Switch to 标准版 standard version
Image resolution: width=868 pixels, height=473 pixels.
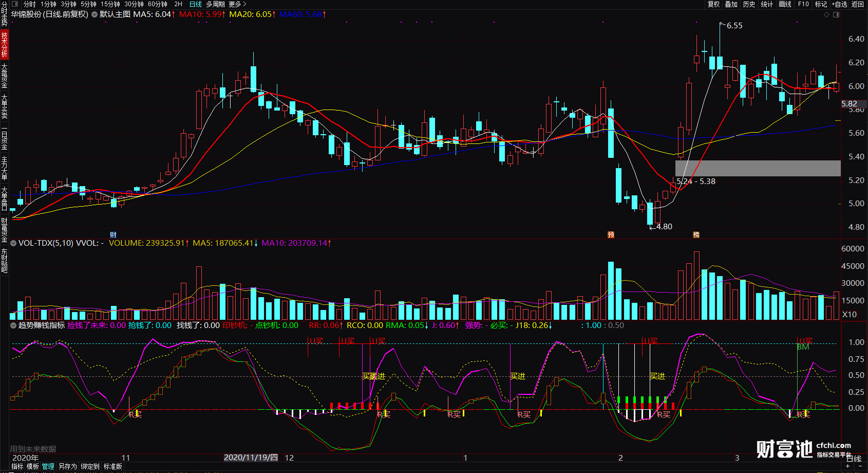click(x=113, y=466)
